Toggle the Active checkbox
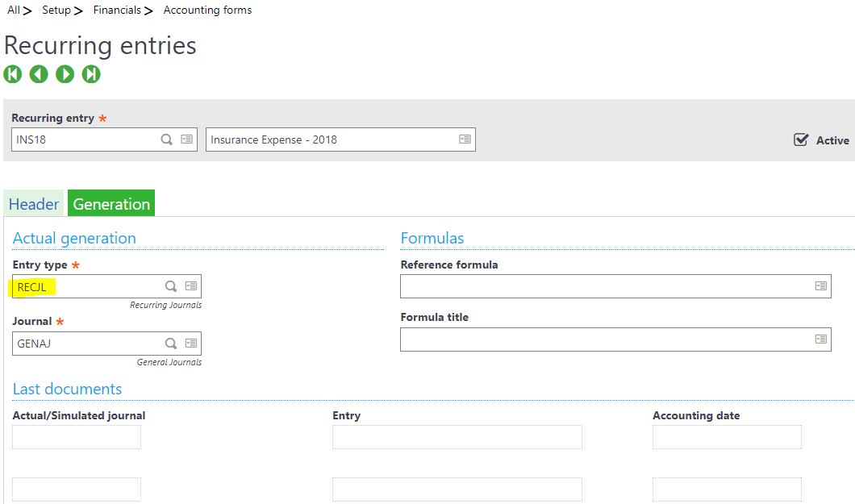This screenshot has width=855, height=504. click(800, 139)
